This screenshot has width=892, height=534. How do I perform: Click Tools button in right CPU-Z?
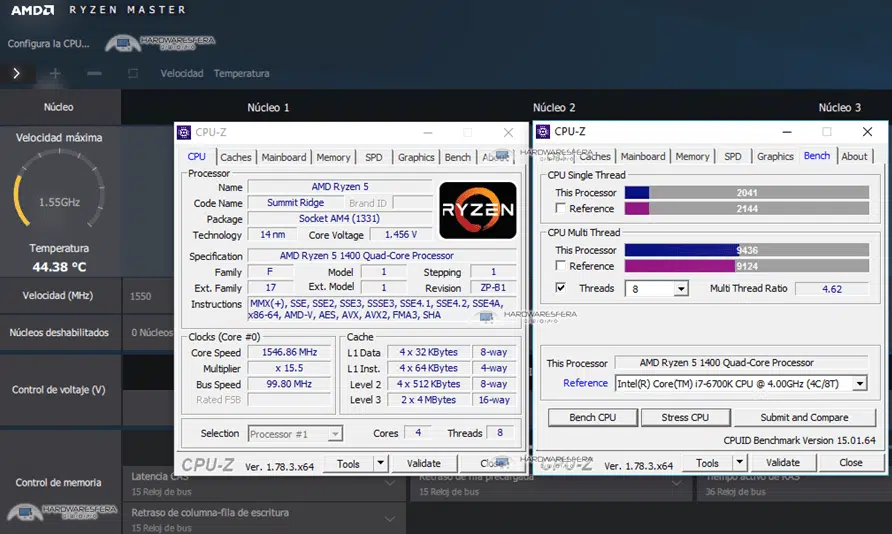click(x=707, y=462)
